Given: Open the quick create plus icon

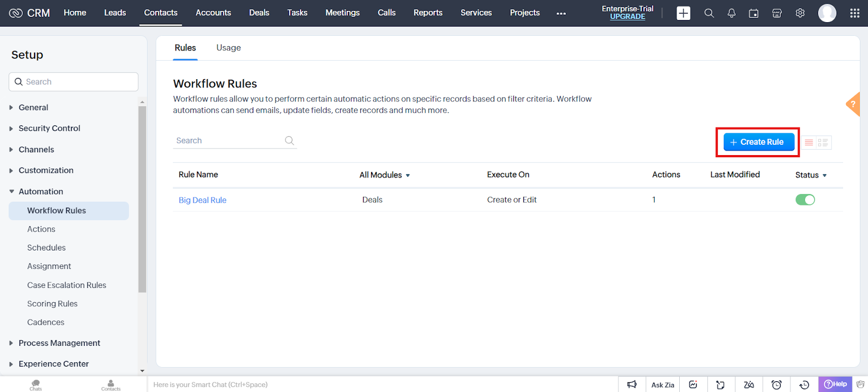Looking at the screenshot, I should tap(684, 13).
